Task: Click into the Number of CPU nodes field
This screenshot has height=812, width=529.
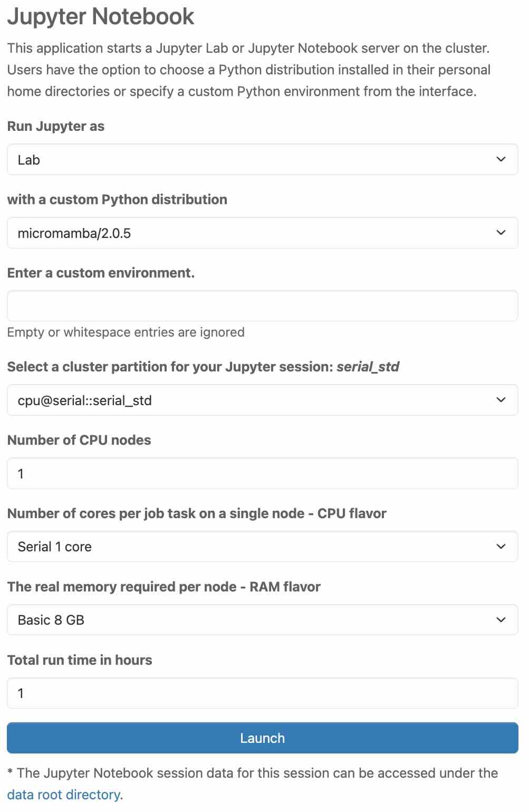Action: tap(262, 473)
